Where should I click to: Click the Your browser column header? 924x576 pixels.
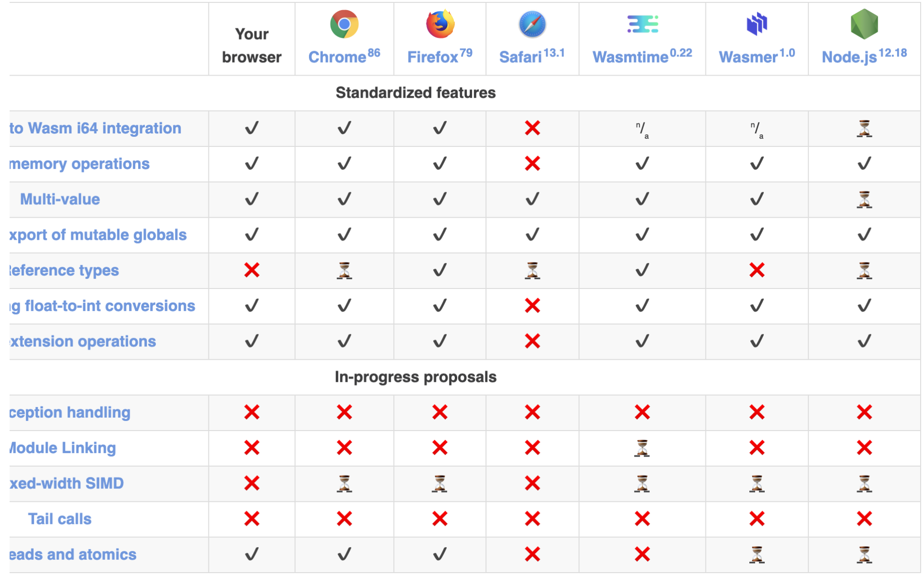252,46
